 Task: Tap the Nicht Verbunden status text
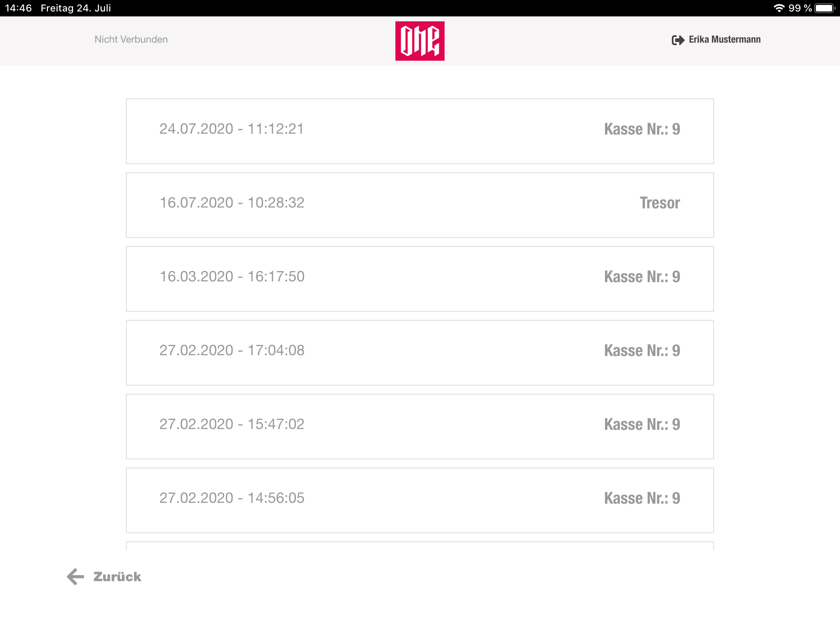pyautogui.click(x=131, y=39)
